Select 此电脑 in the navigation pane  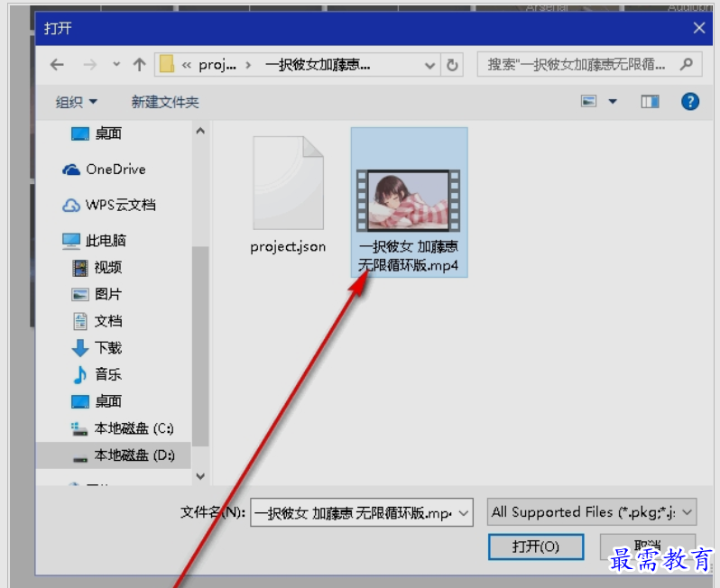pos(106,240)
